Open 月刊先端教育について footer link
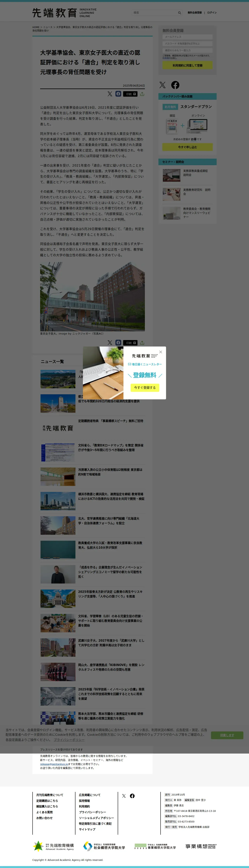Screen dimensions: 249x868 pos(50,795)
